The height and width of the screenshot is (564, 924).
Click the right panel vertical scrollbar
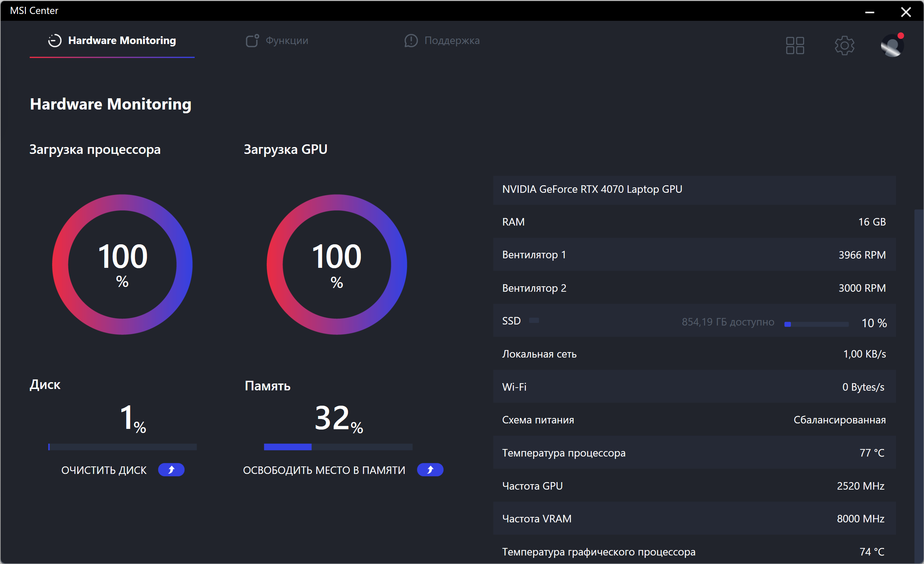pyautogui.click(x=919, y=385)
